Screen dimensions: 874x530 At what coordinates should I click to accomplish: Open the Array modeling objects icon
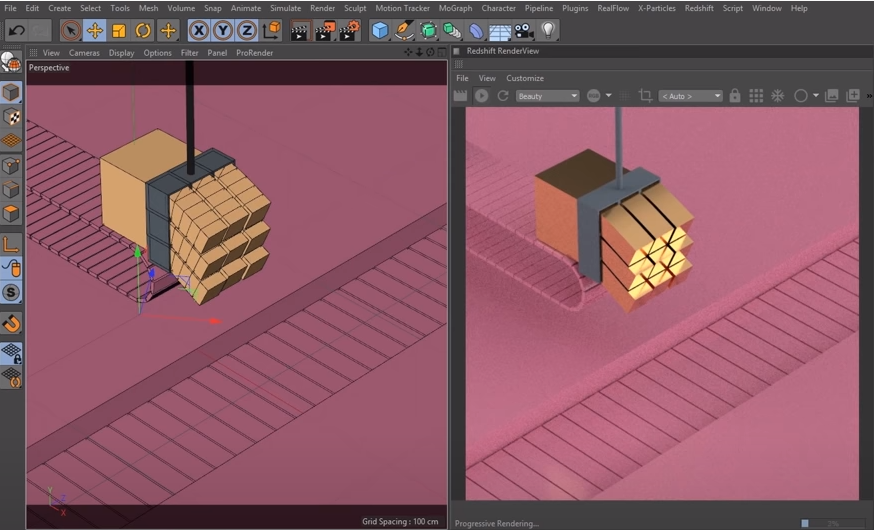452,31
